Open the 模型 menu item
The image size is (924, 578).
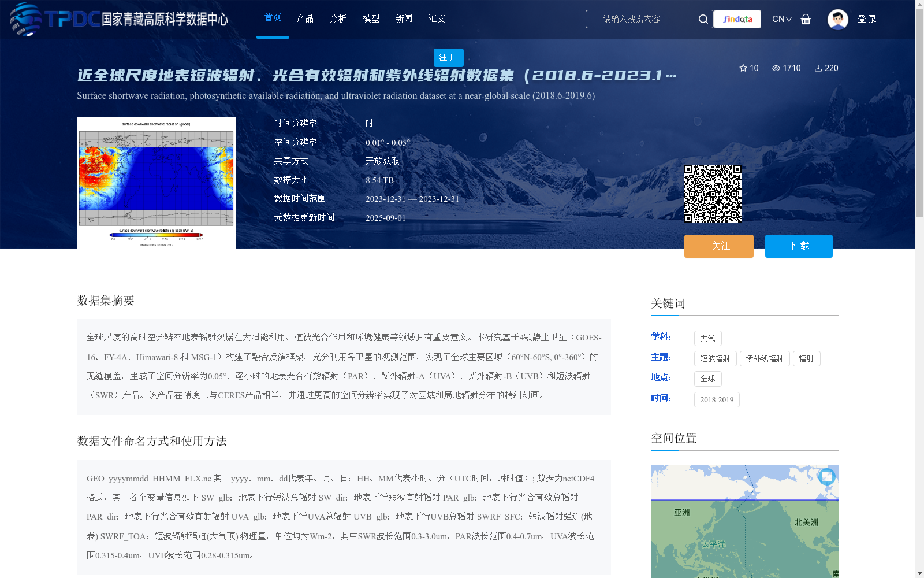[x=371, y=19]
